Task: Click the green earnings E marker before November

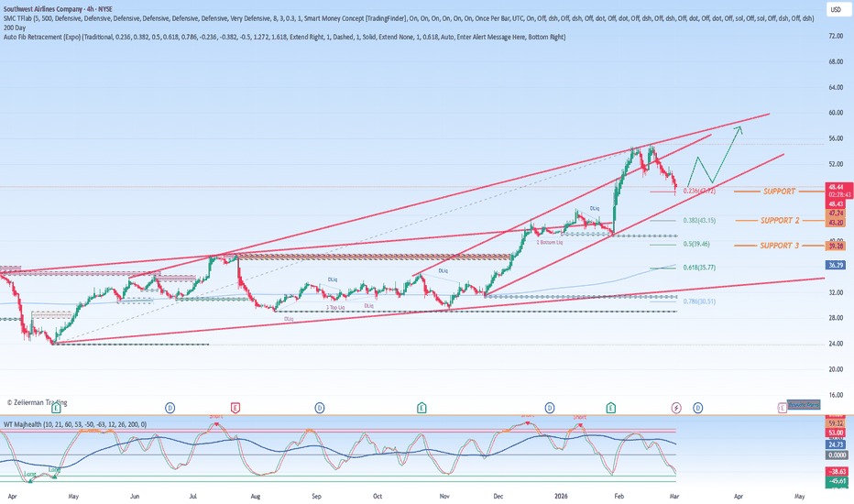Action: point(422,408)
